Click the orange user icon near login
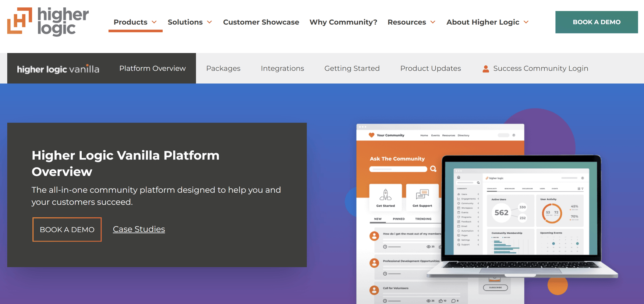Screen dimensions: 644x304 click(x=486, y=69)
